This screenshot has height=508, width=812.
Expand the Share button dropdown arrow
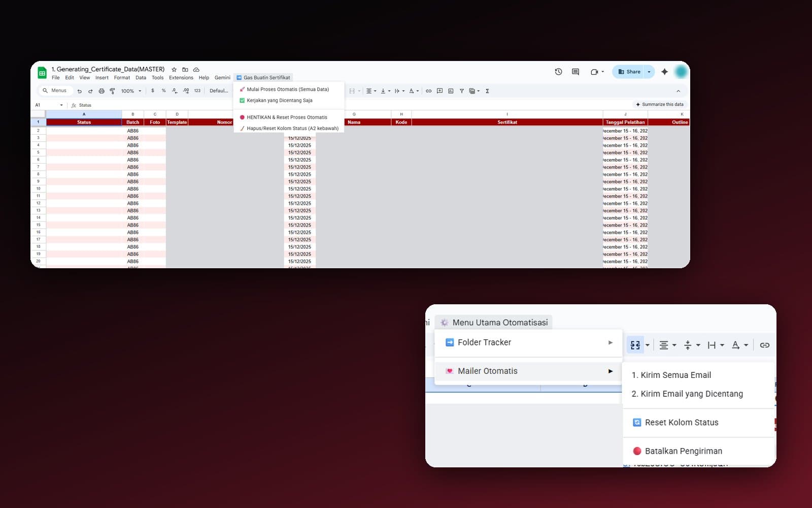tap(649, 72)
